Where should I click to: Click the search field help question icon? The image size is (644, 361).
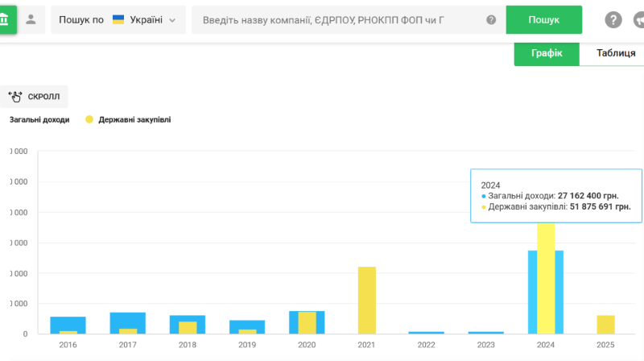click(x=491, y=19)
